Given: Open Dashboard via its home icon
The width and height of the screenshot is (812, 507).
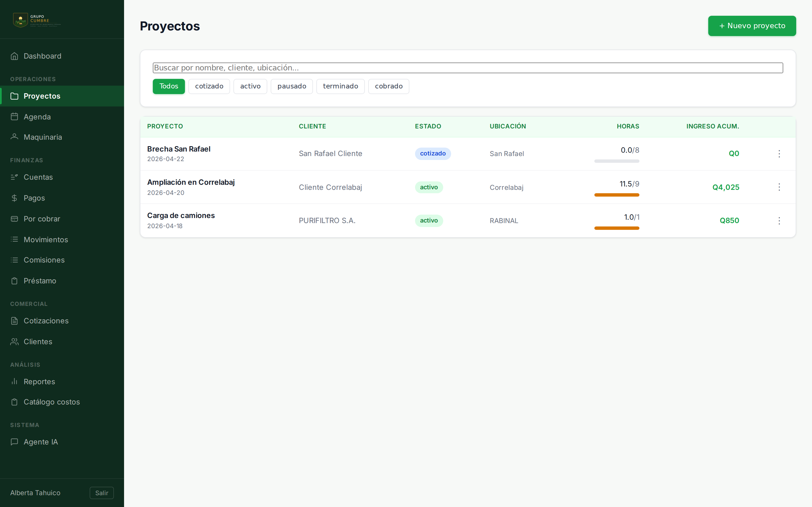Looking at the screenshot, I should [x=14, y=56].
